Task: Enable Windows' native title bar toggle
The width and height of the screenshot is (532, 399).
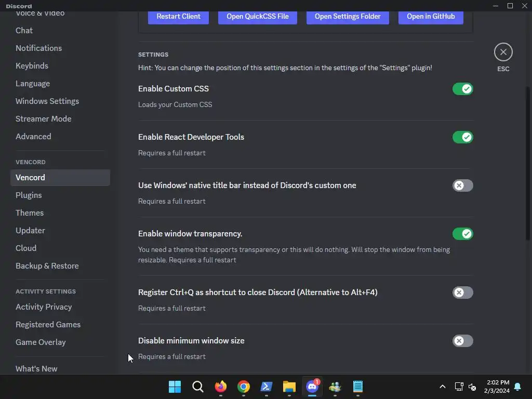Action: point(462,185)
